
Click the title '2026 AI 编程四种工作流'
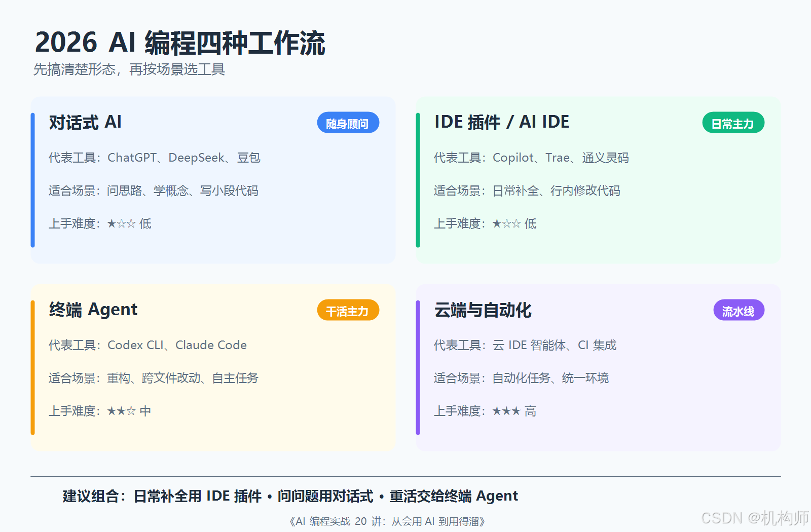pyautogui.click(x=180, y=43)
